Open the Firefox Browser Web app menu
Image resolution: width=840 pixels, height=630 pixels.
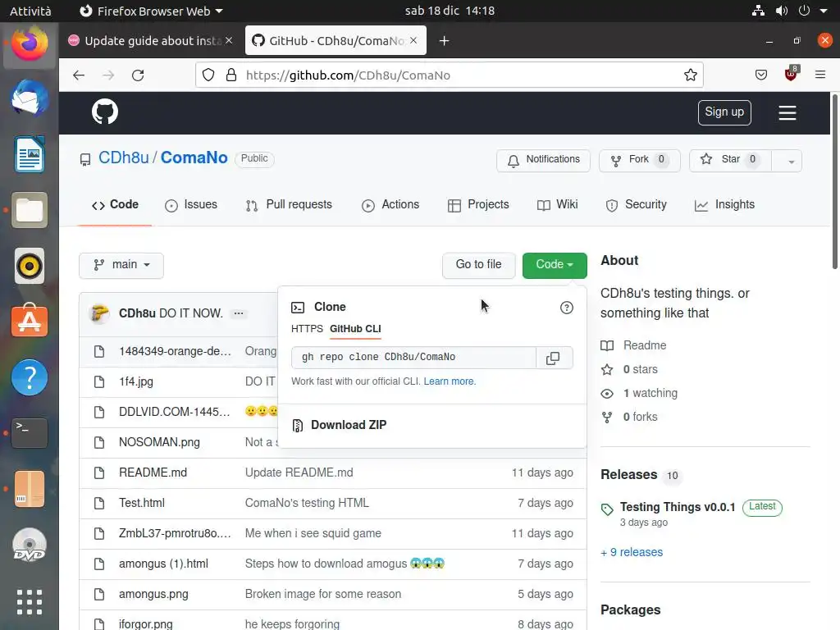pos(151,11)
